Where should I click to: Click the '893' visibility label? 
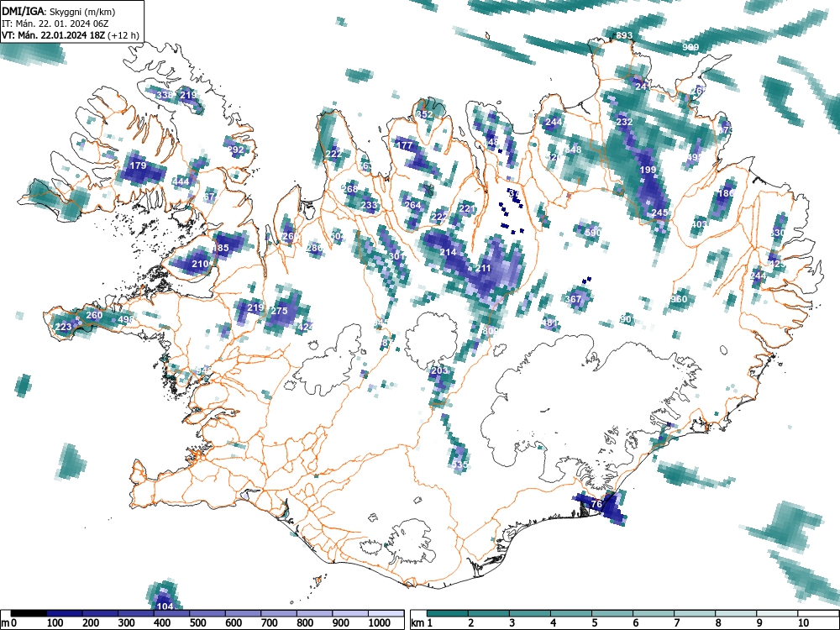(x=624, y=35)
